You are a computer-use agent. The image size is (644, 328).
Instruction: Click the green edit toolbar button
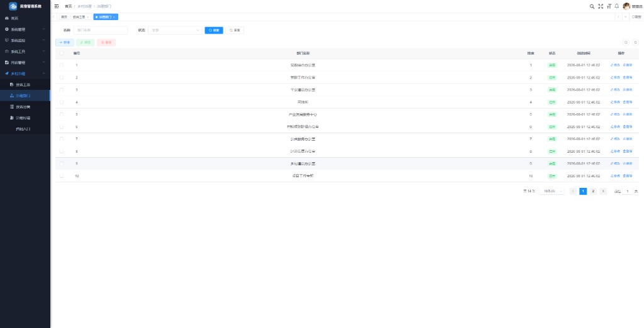[86, 42]
